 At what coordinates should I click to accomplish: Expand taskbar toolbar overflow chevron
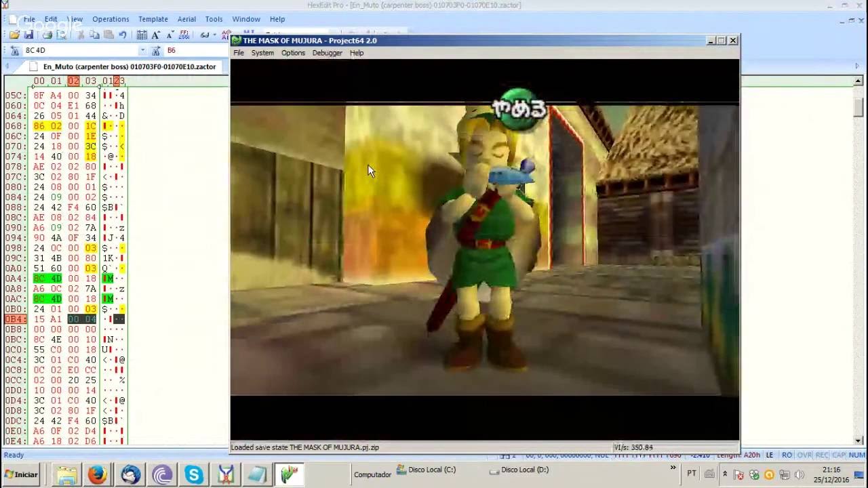pyautogui.click(x=673, y=468)
